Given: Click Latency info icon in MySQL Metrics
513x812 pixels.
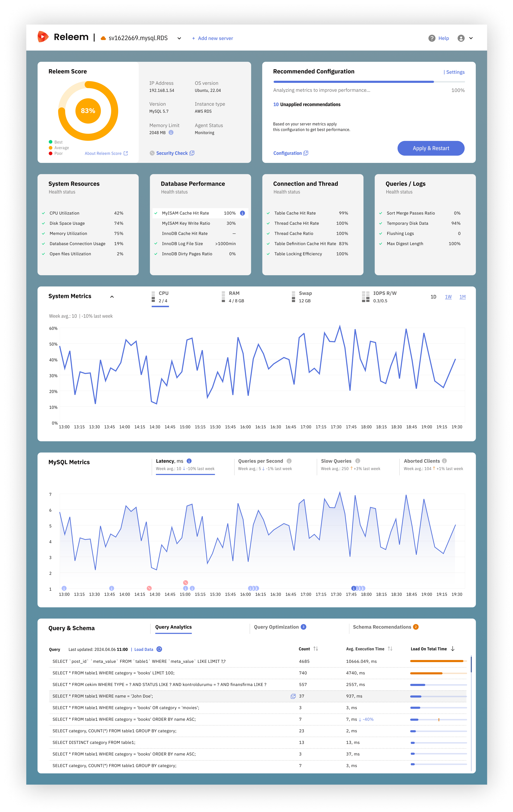Looking at the screenshot, I should tap(189, 461).
